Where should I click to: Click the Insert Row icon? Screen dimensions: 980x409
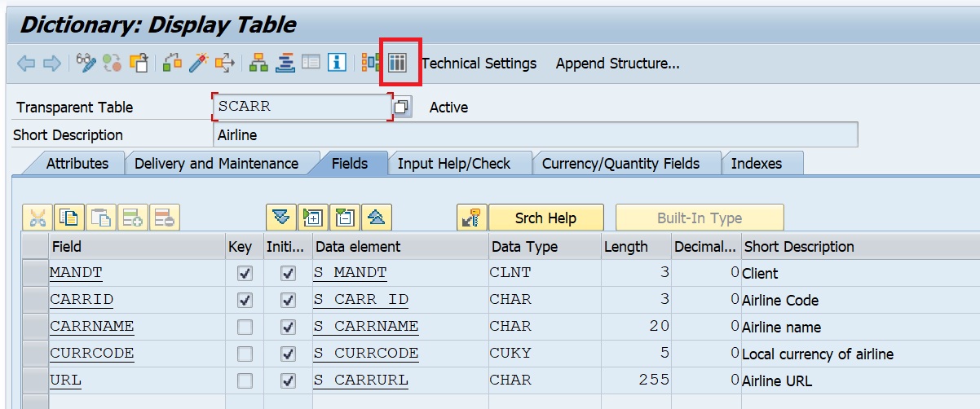(133, 218)
